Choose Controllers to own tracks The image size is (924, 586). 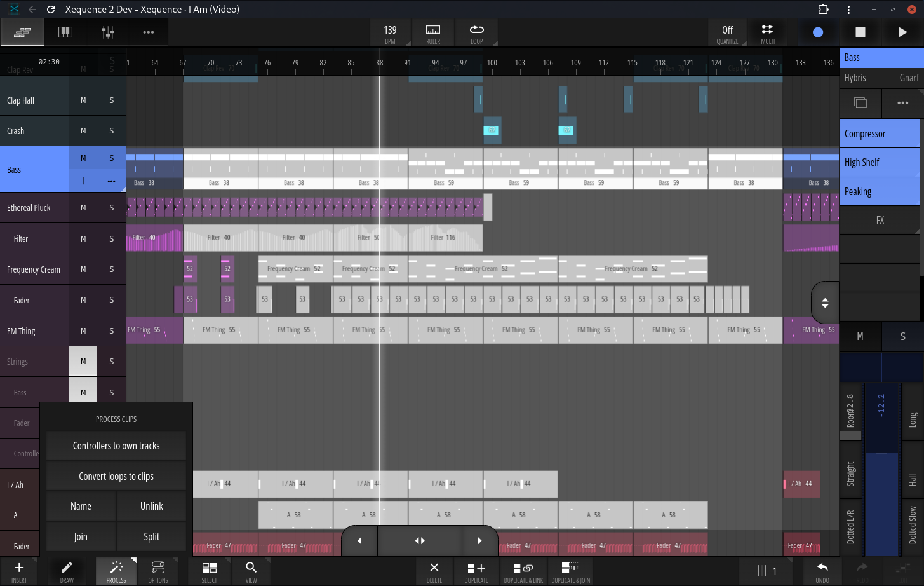(116, 446)
